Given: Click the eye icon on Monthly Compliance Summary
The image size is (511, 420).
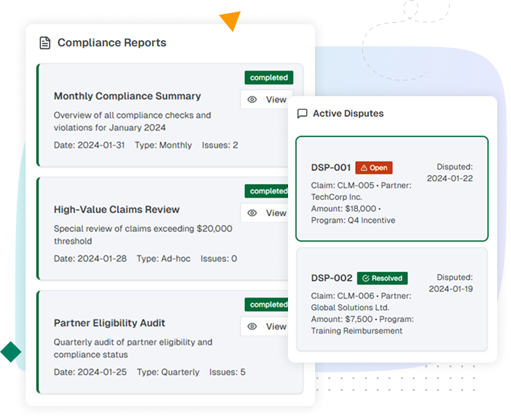Looking at the screenshot, I should tap(252, 100).
